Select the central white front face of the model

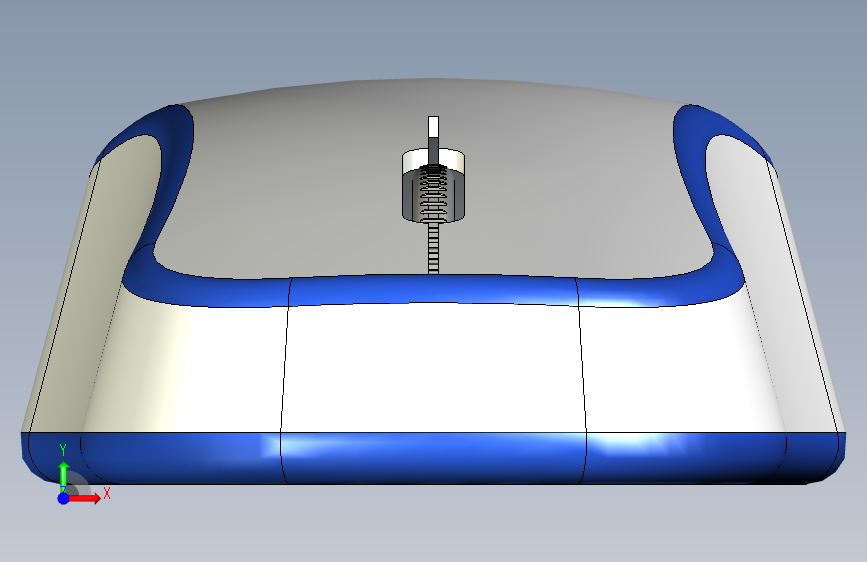pyautogui.click(x=434, y=367)
